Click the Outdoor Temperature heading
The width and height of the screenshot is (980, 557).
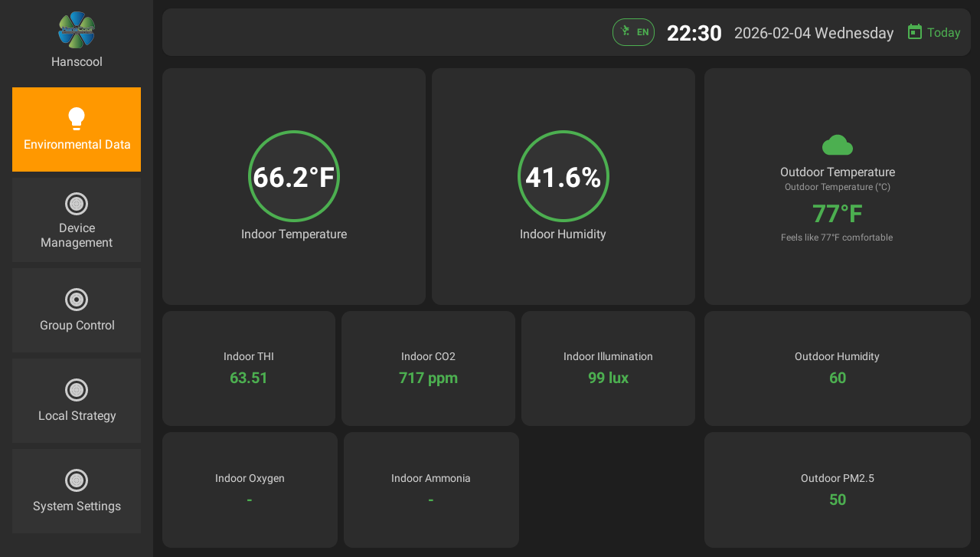click(x=838, y=172)
